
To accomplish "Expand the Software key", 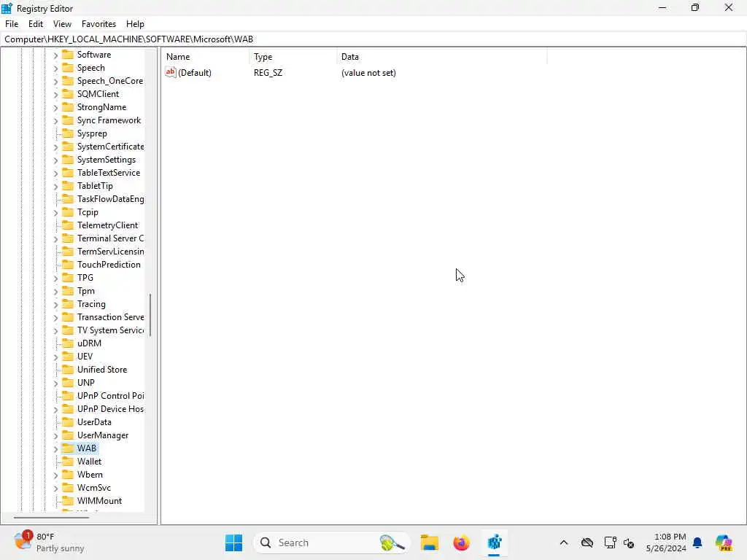I will click(55, 55).
